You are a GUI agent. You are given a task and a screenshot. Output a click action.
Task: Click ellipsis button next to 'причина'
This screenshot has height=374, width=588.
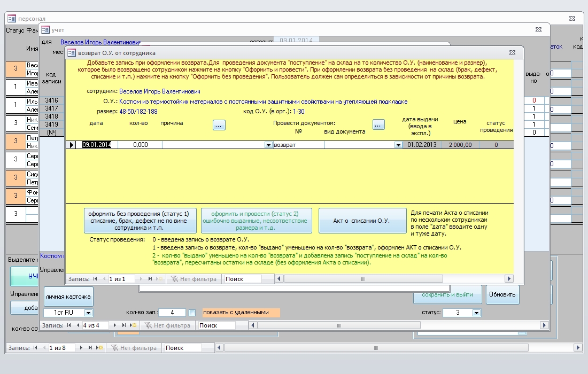click(219, 124)
